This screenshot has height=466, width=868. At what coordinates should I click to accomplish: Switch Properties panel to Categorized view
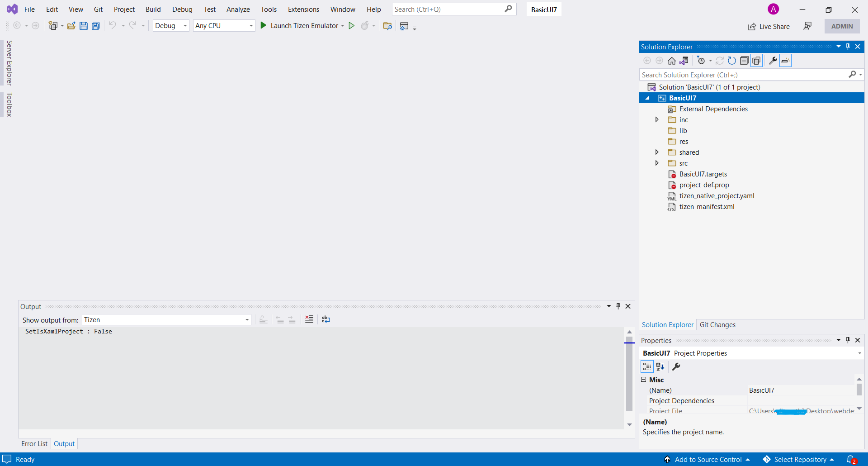647,366
